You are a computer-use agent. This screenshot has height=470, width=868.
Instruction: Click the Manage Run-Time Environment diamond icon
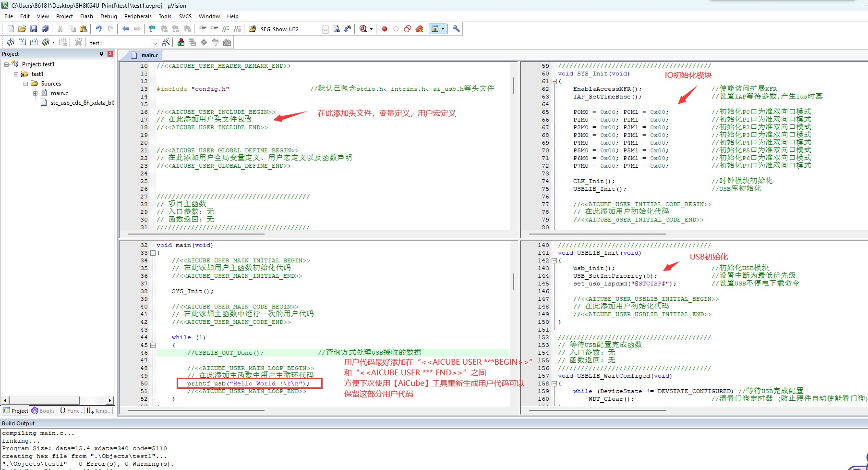204,42
